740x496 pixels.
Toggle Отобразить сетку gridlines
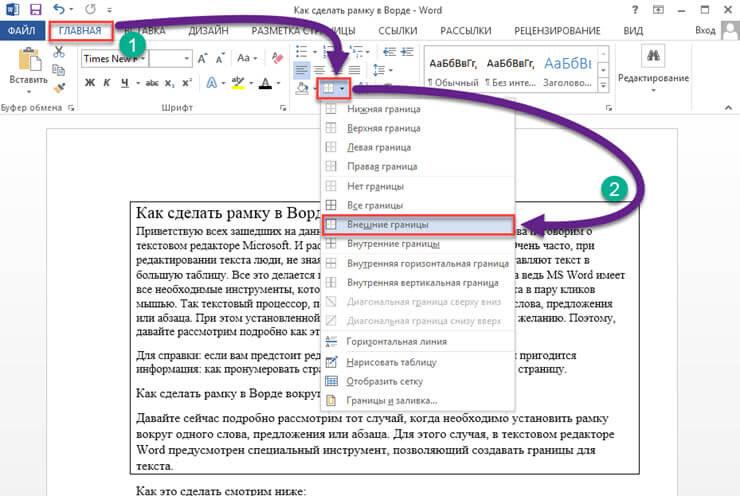[x=384, y=381]
